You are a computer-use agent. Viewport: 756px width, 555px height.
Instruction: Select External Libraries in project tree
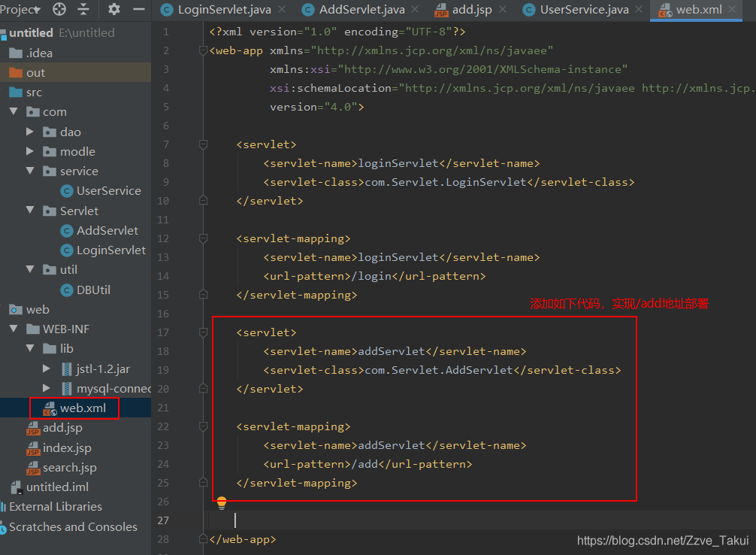point(55,507)
